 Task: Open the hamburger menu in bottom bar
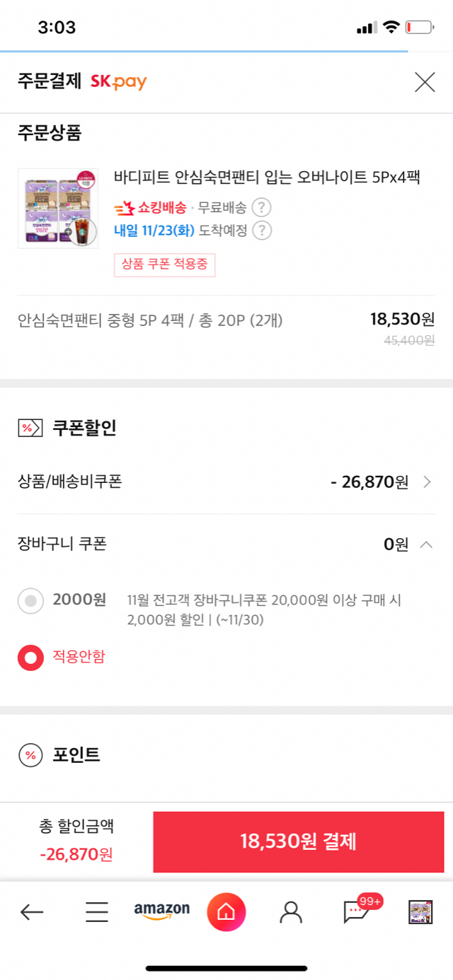pos(97,912)
